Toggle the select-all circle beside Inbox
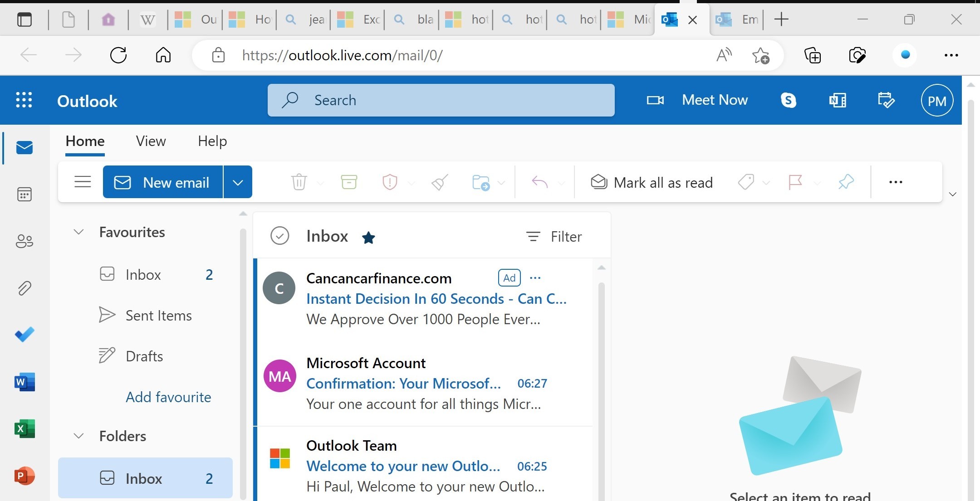 tap(279, 236)
